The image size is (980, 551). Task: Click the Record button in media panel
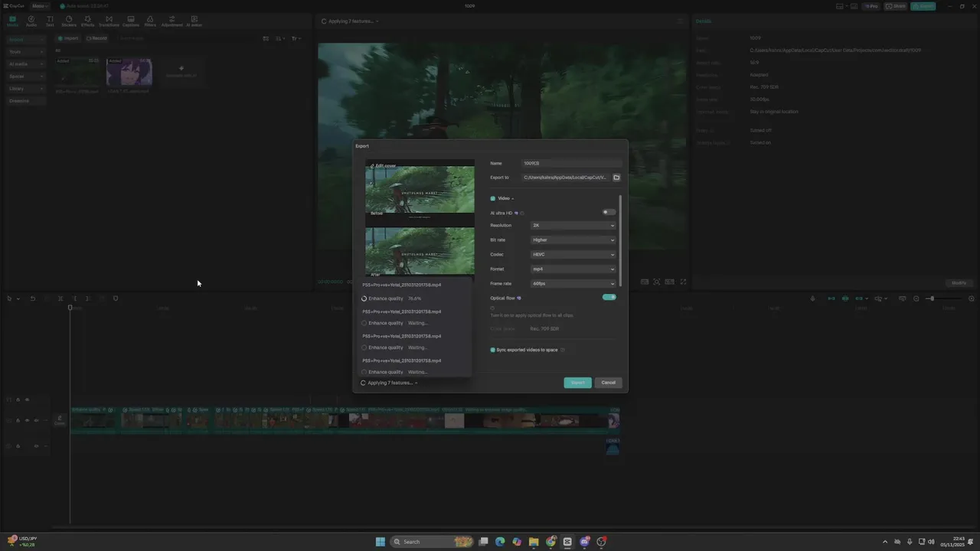[x=96, y=38]
